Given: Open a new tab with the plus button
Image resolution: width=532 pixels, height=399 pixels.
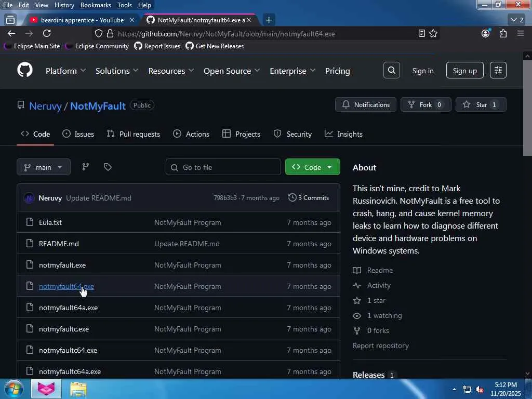Looking at the screenshot, I should pos(269,20).
